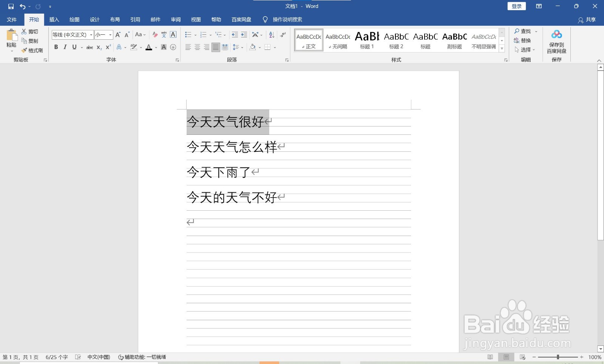Screen dimensions: 604x364
Task: Show or hide paragraph marks
Action: tap(283, 35)
